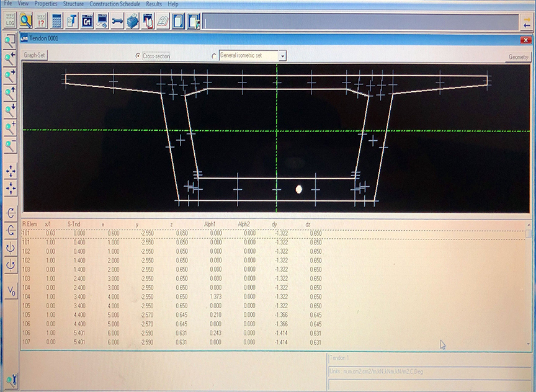536x392 pixels.
Task: Open the Construction Schedule menu
Action: coord(116,4)
